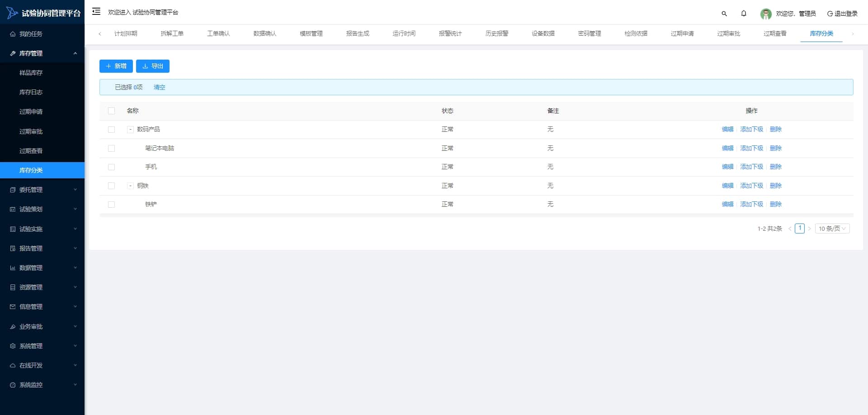
Task: Open the notification bell
Action: coord(744,14)
